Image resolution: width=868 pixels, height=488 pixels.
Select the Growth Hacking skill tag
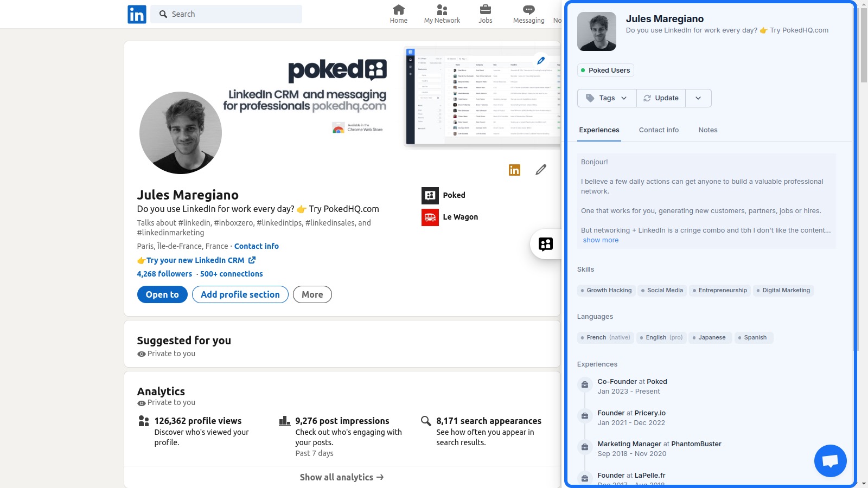point(606,291)
